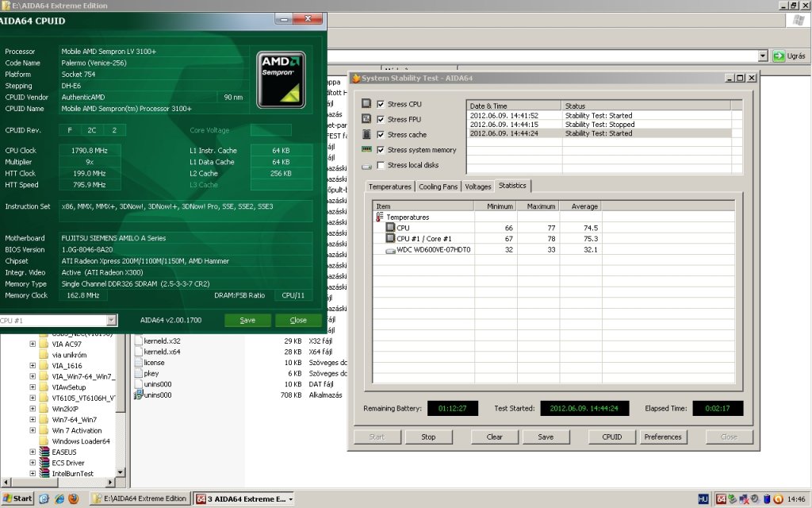
Task: Click the disconnected network tray icon
Action: click(x=744, y=498)
